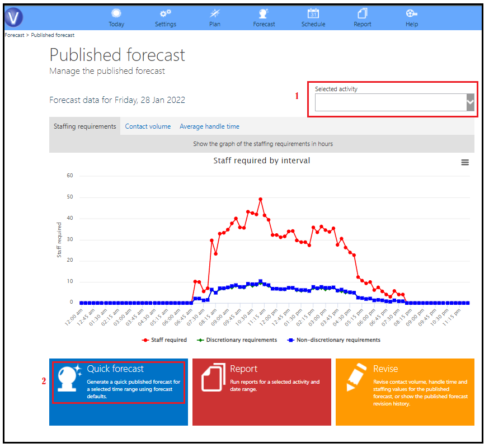The width and height of the screenshot is (489, 448).
Task: Select the Plan icon in navbar
Action: pos(214,13)
